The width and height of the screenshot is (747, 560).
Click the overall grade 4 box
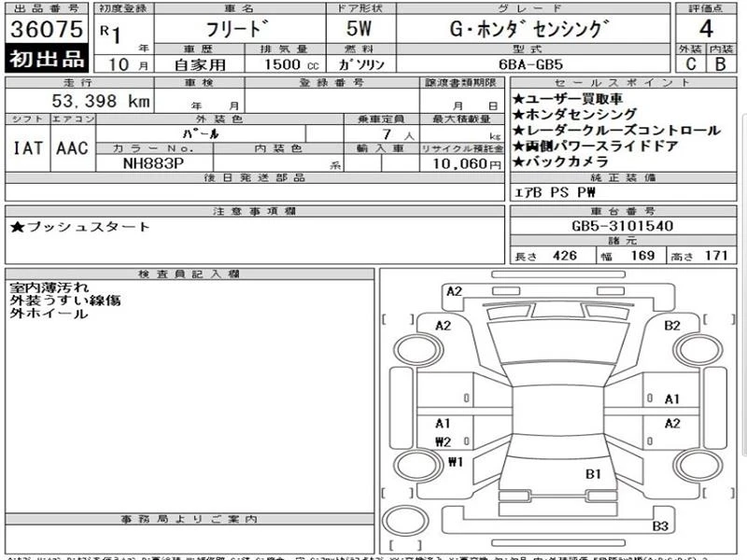(x=706, y=29)
